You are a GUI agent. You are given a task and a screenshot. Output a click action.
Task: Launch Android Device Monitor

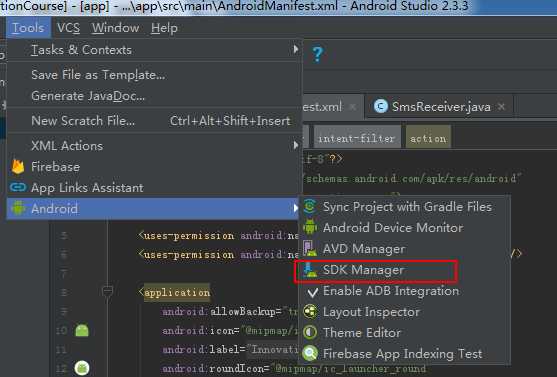click(x=405, y=228)
